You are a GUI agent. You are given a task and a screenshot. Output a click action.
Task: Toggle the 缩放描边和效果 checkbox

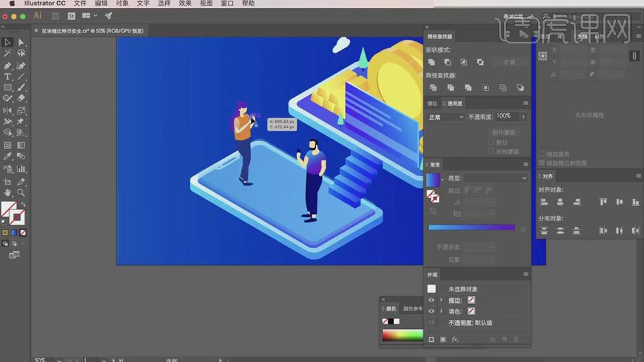click(542, 163)
